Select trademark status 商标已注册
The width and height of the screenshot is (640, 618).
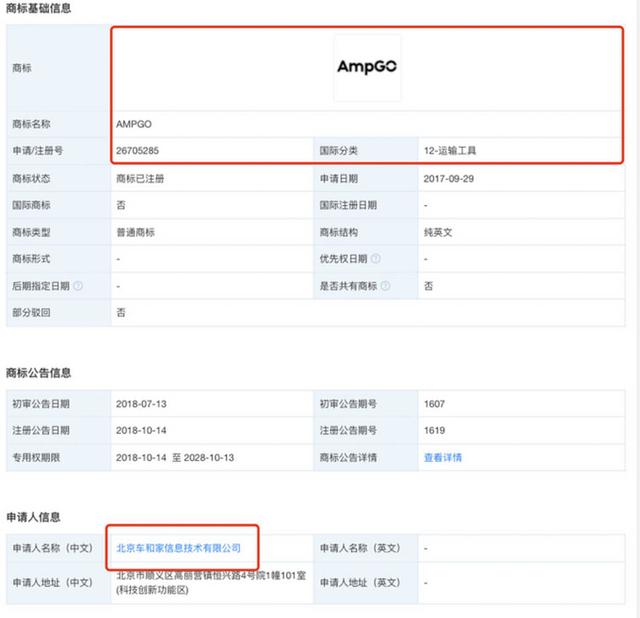tap(140, 178)
